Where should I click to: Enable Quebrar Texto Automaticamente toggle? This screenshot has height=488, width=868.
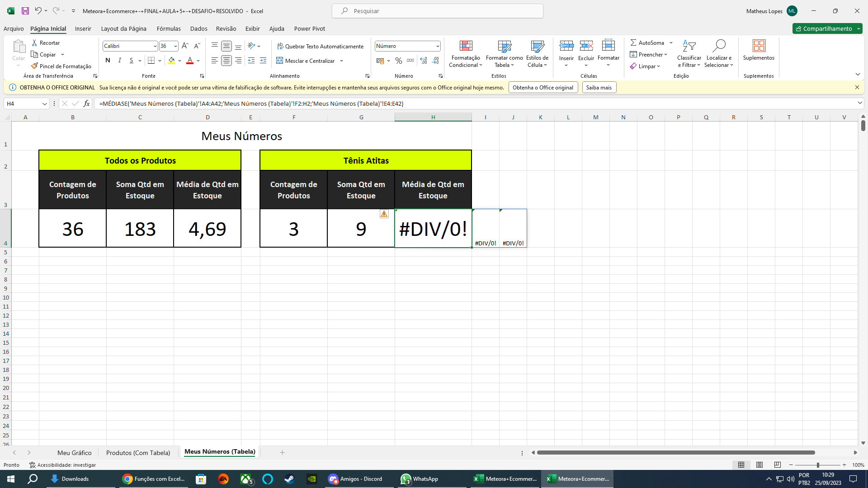pyautogui.click(x=320, y=45)
